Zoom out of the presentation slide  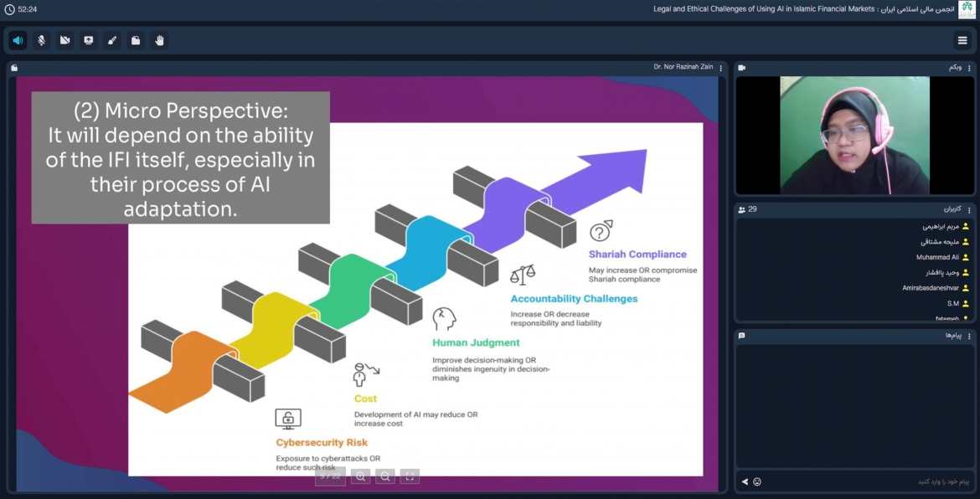[385, 476]
